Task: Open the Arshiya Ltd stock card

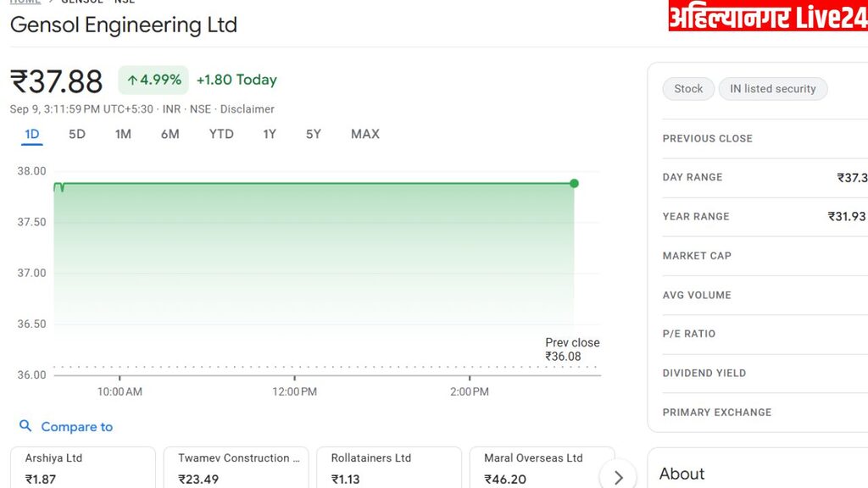Action: (x=83, y=468)
